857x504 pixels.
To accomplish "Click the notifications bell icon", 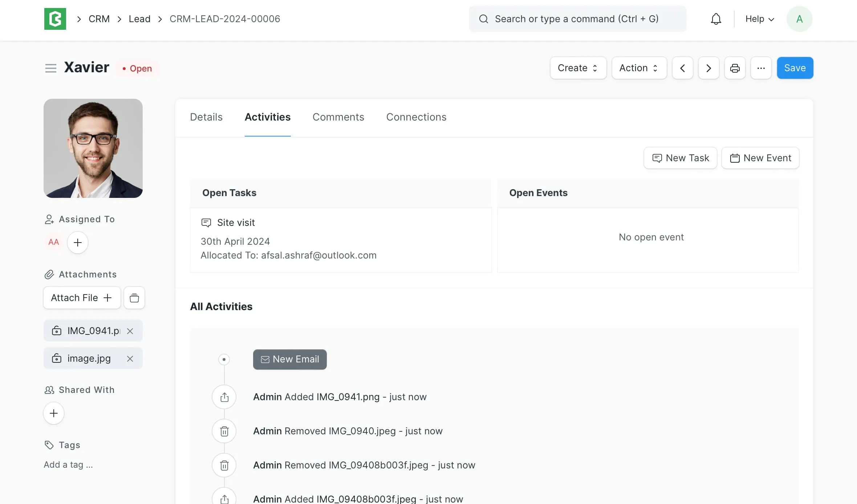I will tap(716, 19).
